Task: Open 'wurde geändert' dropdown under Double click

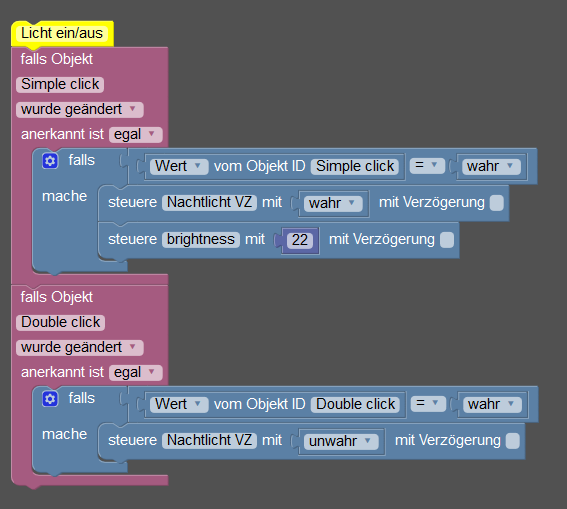Action: (x=80, y=347)
